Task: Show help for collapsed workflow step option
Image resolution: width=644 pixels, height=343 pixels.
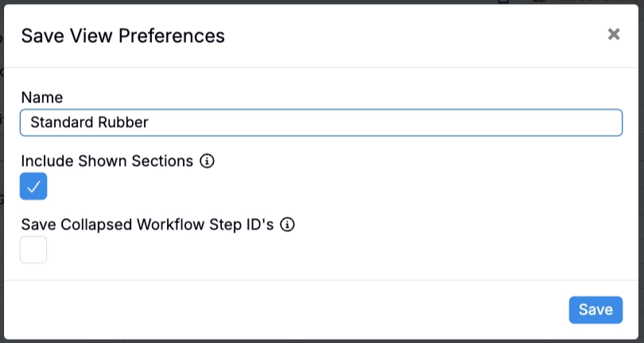Action: pyautogui.click(x=288, y=225)
